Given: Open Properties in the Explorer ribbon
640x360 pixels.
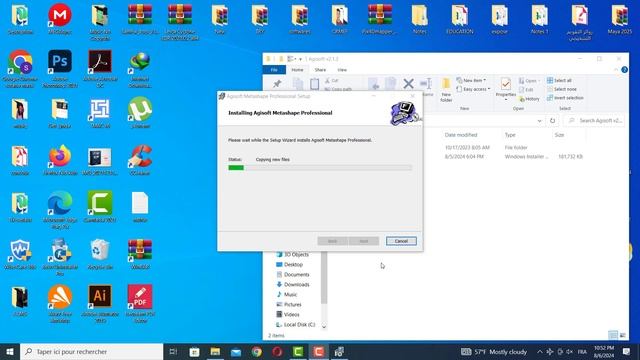Looking at the screenshot, I should pos(506,89).
